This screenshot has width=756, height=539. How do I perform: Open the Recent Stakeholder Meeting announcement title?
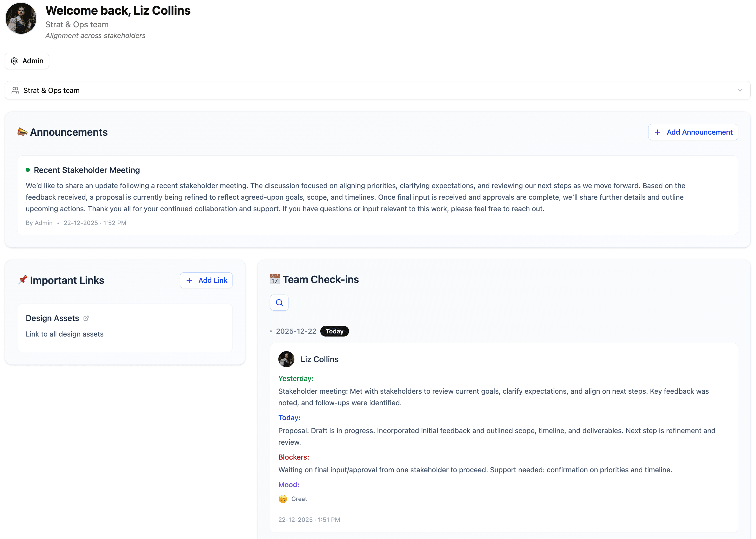click(87, 170)
